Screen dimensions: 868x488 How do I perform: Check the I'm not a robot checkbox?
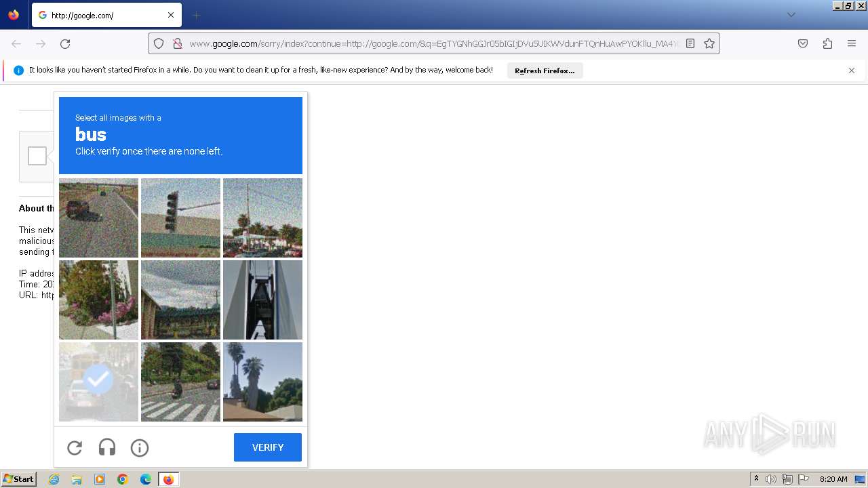tap(37, 156)
